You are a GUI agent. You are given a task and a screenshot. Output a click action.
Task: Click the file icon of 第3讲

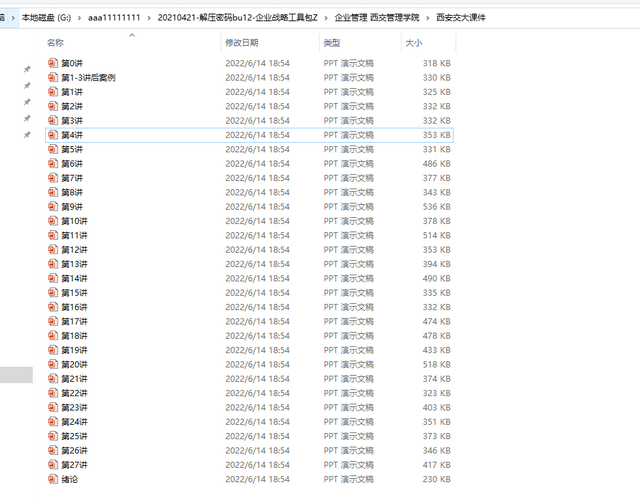click(53, 120)
